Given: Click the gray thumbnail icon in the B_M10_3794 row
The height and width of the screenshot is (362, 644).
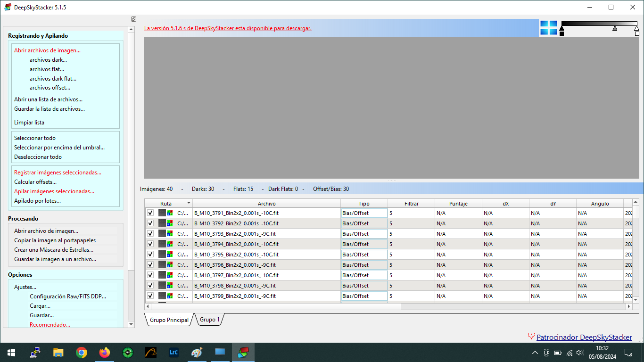Looking at the screenshot, I should click(x=162, y=244).
